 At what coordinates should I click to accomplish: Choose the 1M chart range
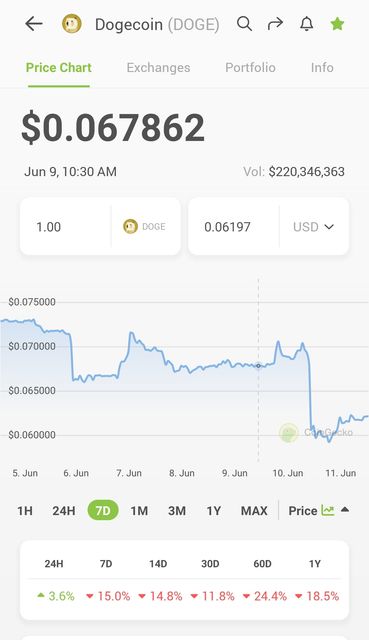(x=139, y=511)
